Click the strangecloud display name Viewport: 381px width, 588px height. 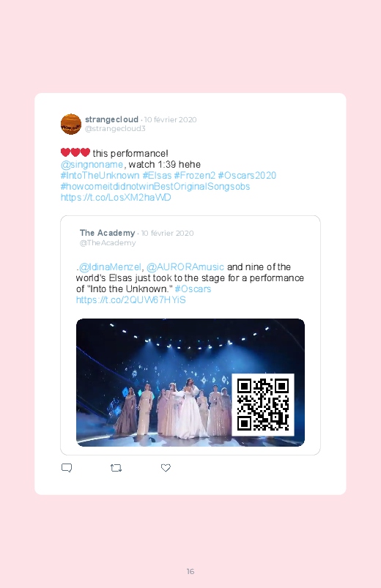tap(111, 119)
